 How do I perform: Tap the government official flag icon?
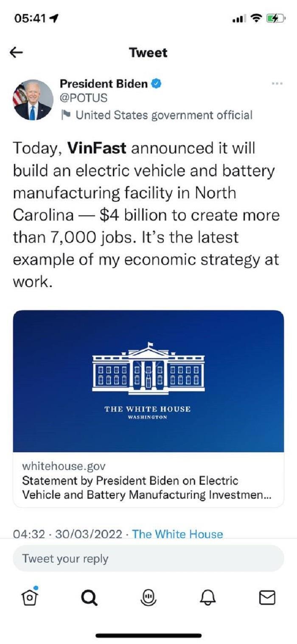point(66,115)
